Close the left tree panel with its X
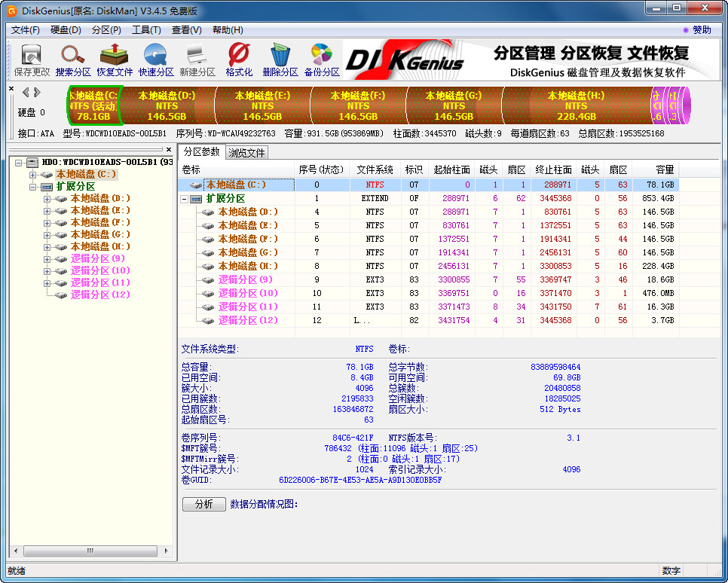This screenshot has height=583, width=728. 169,149
